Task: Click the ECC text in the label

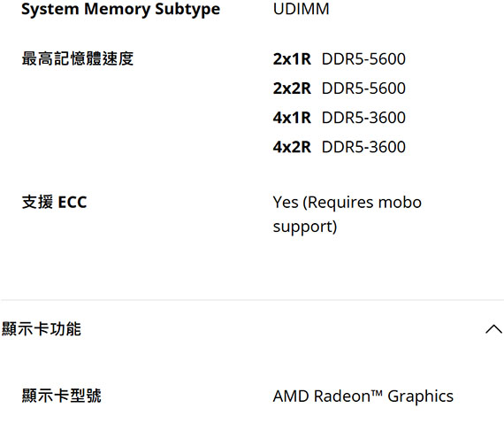Action: coord(73,203)
